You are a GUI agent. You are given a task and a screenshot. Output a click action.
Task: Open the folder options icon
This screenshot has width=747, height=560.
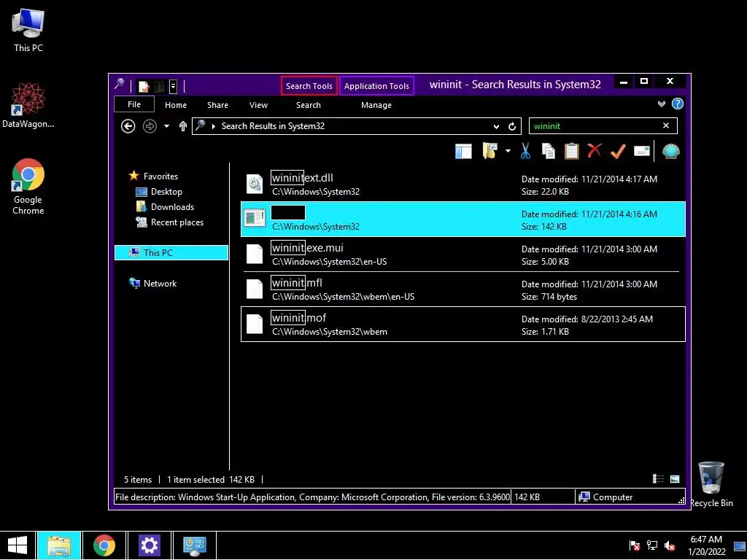coord(489,151)
